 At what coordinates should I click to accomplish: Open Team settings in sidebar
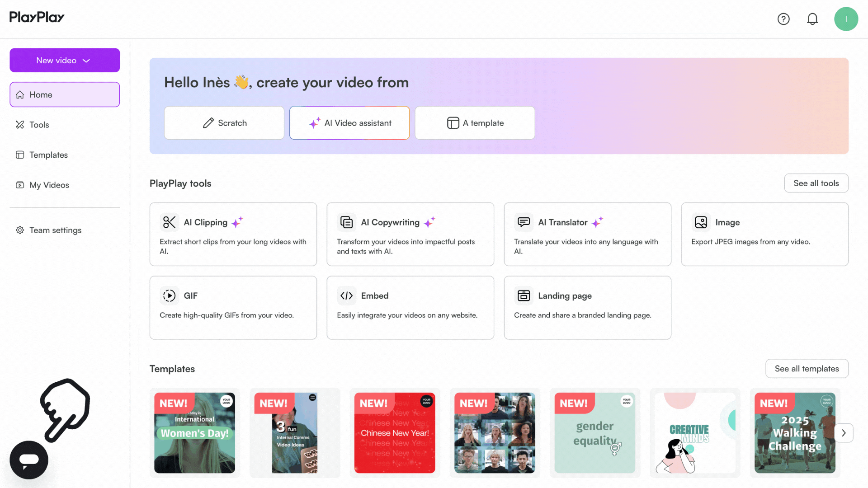65,230
